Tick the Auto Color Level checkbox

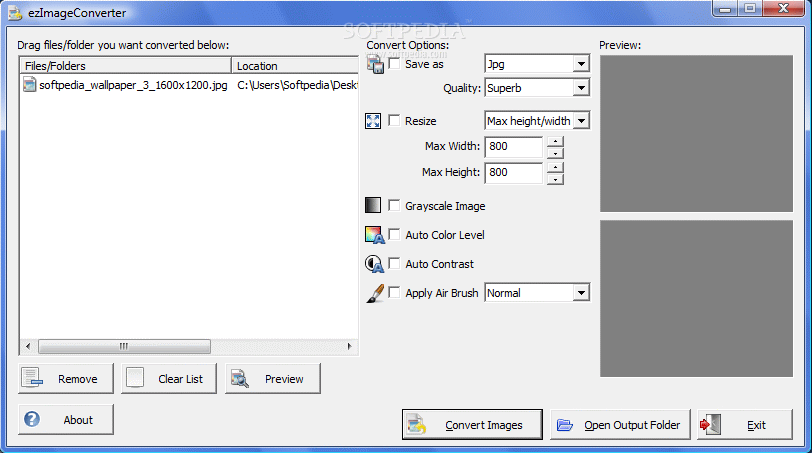[x=394, y=235]
